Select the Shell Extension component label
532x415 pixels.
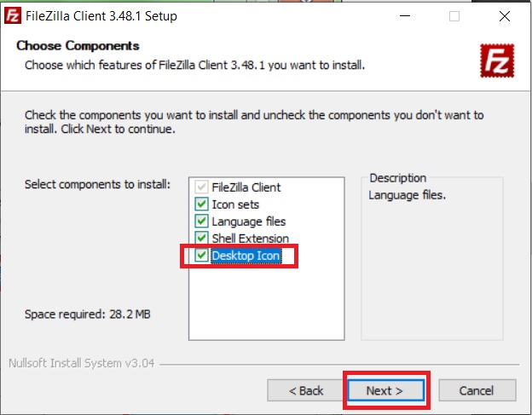pos(251,239)
